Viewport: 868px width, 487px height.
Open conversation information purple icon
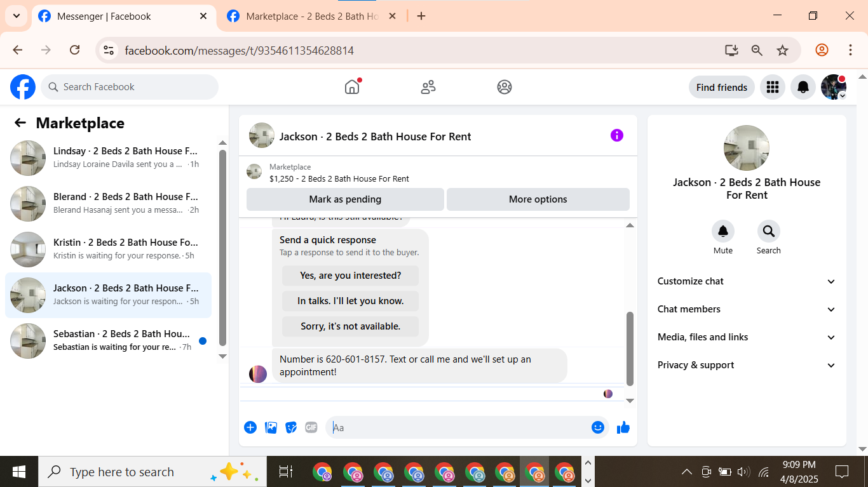point(617,135)
